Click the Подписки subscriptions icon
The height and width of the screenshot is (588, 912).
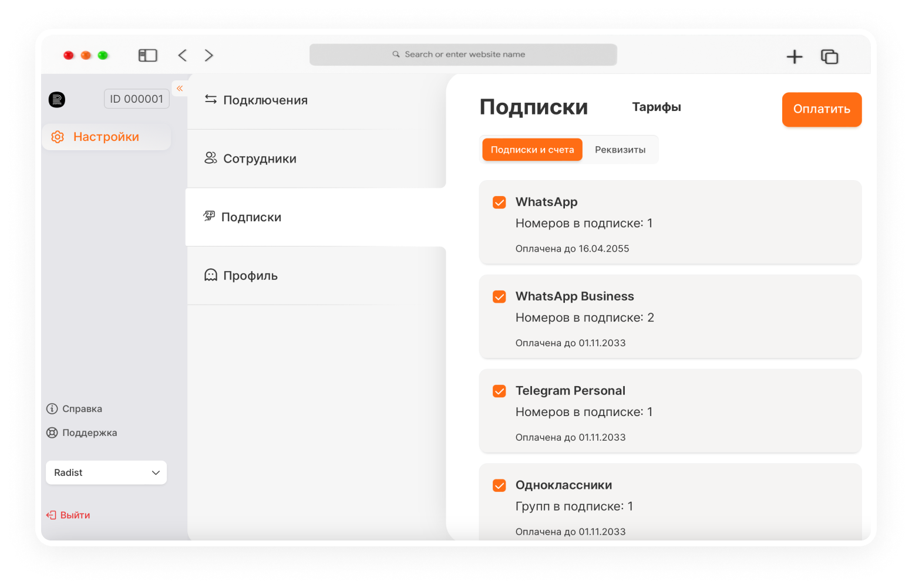coord(209,216)
